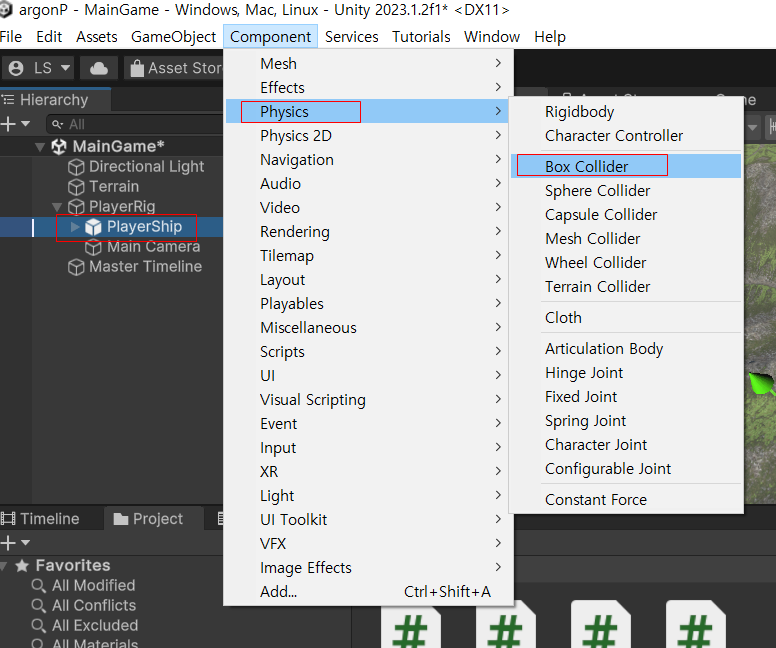This screenshot has height=648, width=776.
Task: Add a Hinge Joint component
Action: coord(626,372)
